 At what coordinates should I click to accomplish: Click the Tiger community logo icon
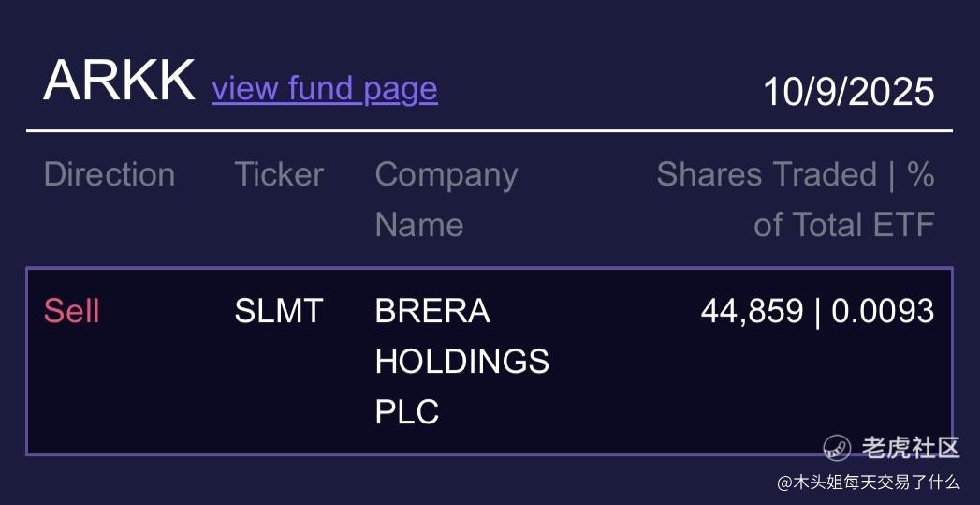(x=836, y=448)
